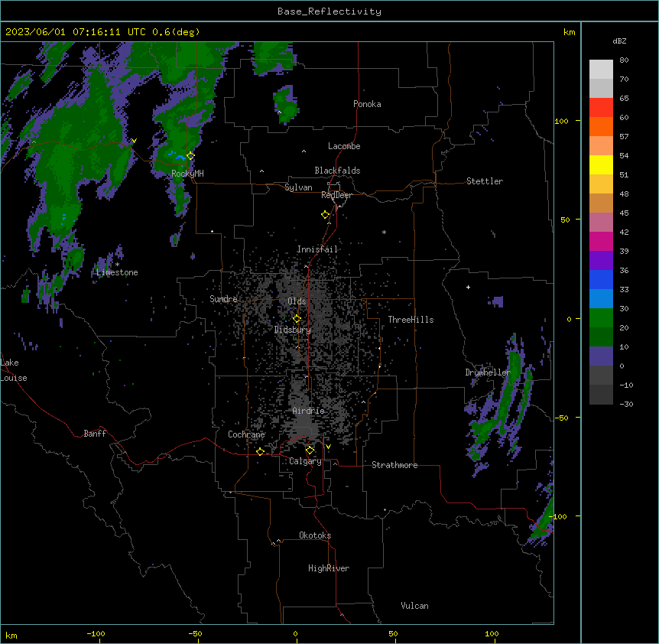
Task: Pick the slate purple 0-10 dBZ swatch
Action: [601, 356]
